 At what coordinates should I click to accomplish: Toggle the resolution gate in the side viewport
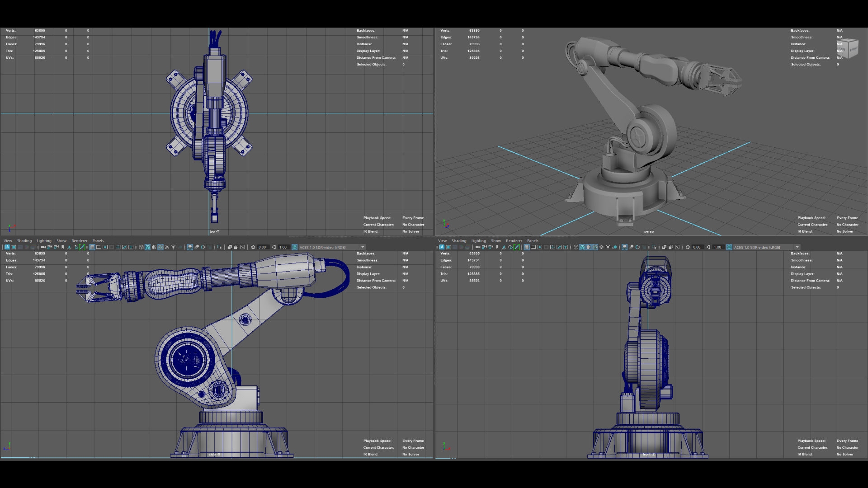[x=105, y=247]
